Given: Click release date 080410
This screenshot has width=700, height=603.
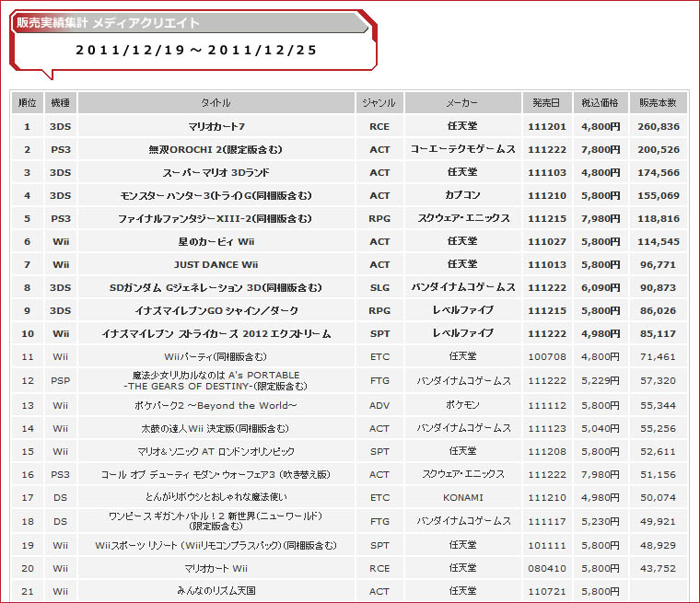Looking at the screenshot, I should tap(547, 569).
